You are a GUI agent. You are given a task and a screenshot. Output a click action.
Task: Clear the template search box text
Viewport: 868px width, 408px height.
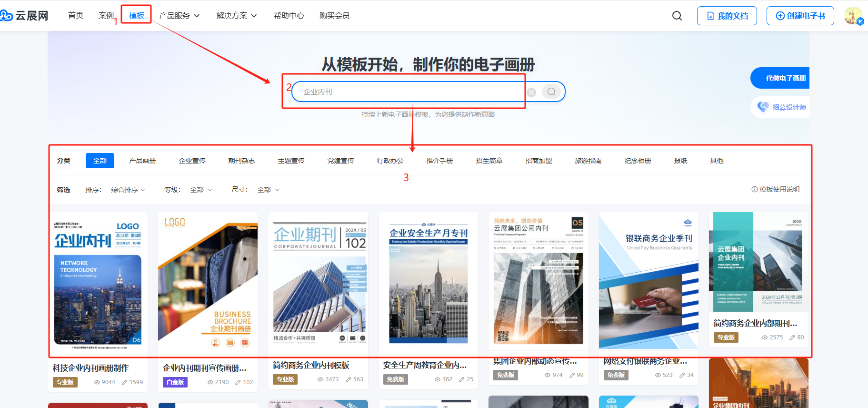tap(531, 92)
